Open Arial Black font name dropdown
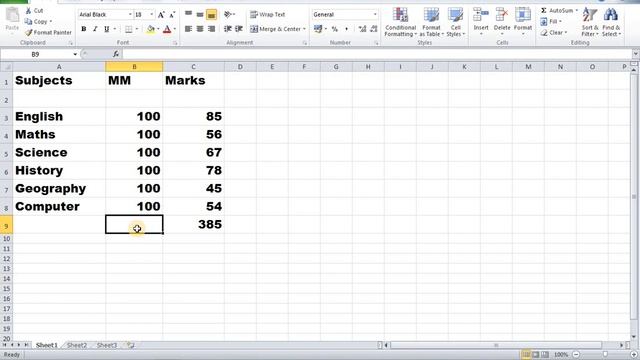 pos(130,15)
